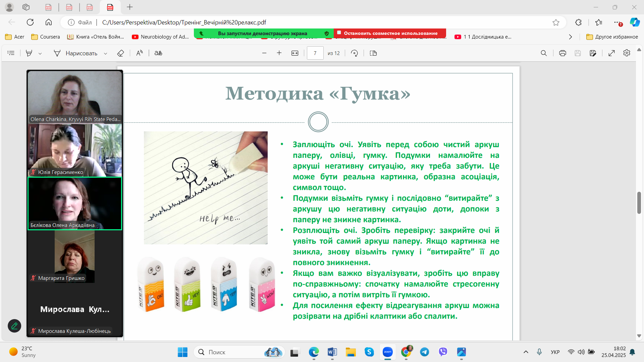Click the Rotate page icon
This screenshot has height=362, width=644.
coord(355,53)
